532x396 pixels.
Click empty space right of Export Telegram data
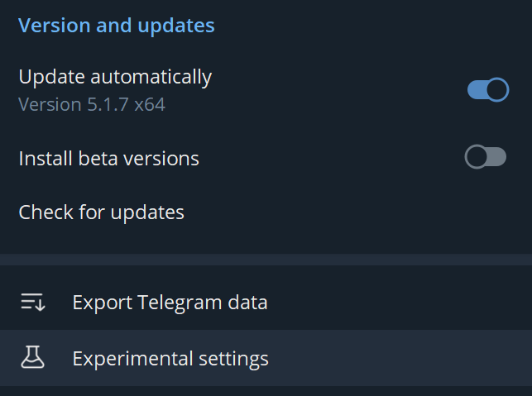pos(397,303)
